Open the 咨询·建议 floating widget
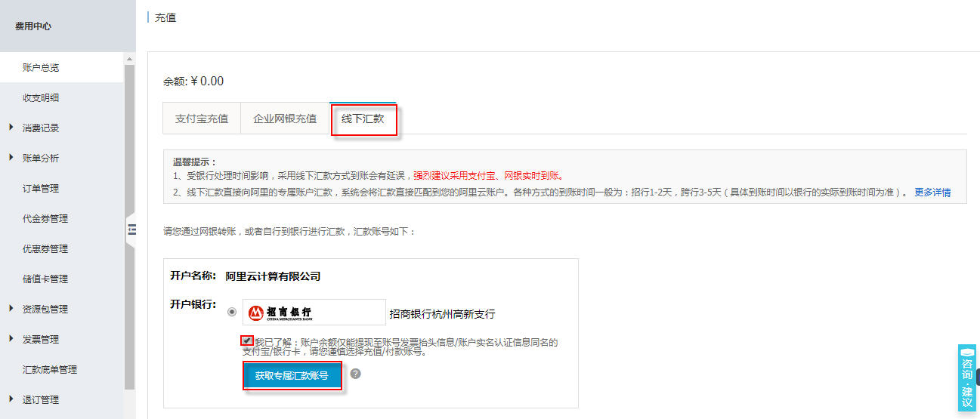 [x=967, y=378]
